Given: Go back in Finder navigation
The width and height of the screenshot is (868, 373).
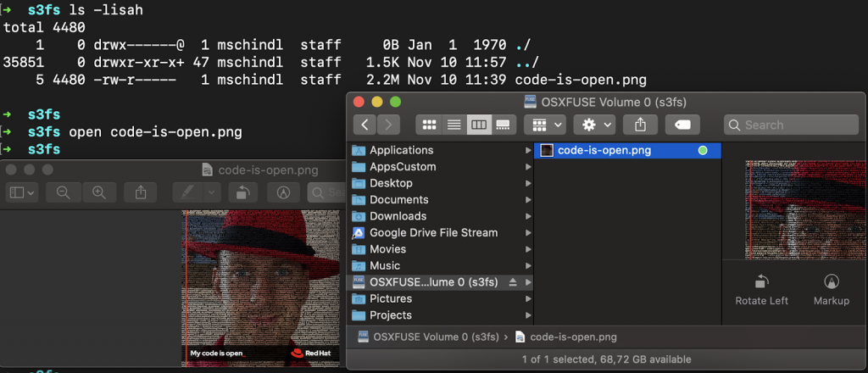Looking at the screenshot, I should [x=364, y=125].
